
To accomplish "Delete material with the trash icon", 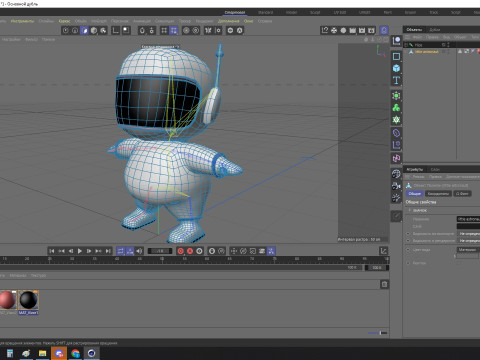I will click(384, 284).
